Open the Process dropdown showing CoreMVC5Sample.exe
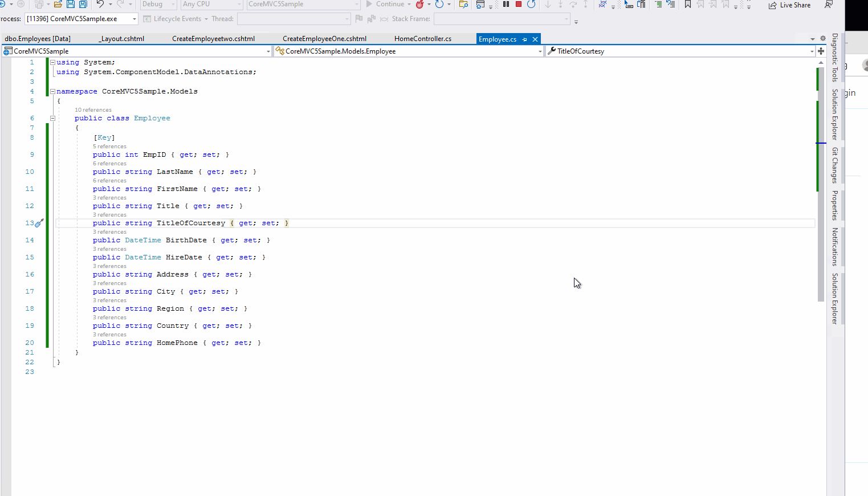868x496 pixels. coord(81,19)
